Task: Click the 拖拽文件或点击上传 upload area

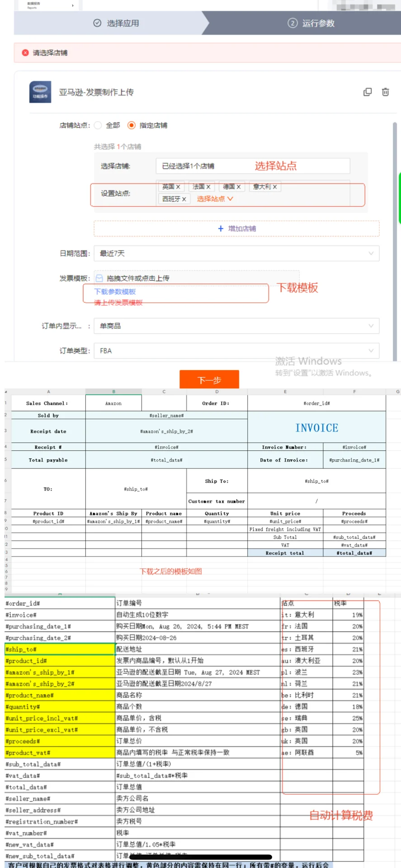Action: click(x=197, y=278)
